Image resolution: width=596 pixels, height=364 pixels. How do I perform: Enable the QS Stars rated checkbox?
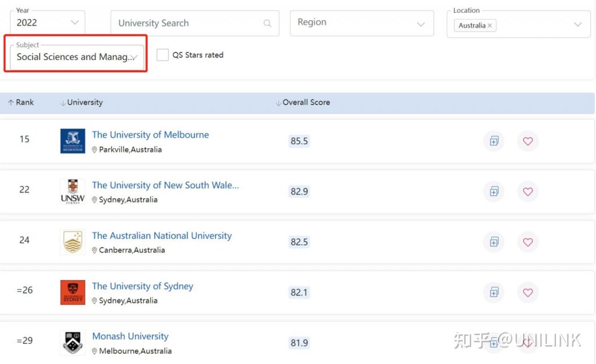tap(162, 55)
